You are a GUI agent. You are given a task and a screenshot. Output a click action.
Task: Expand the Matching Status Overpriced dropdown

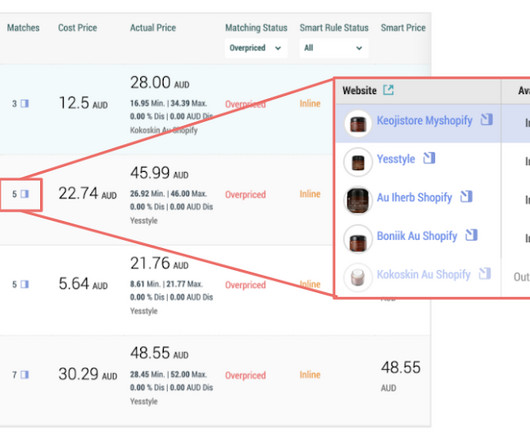(x=256, y=48)
